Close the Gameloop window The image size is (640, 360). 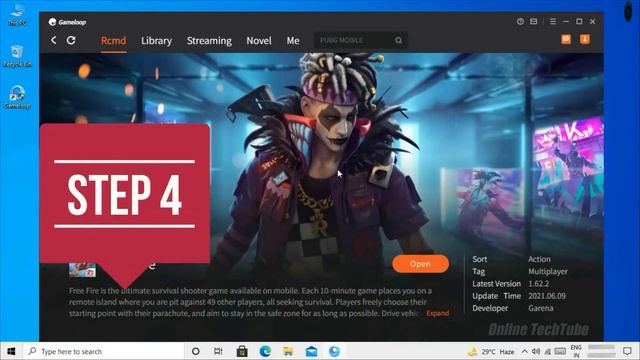(x=592, y=21)
